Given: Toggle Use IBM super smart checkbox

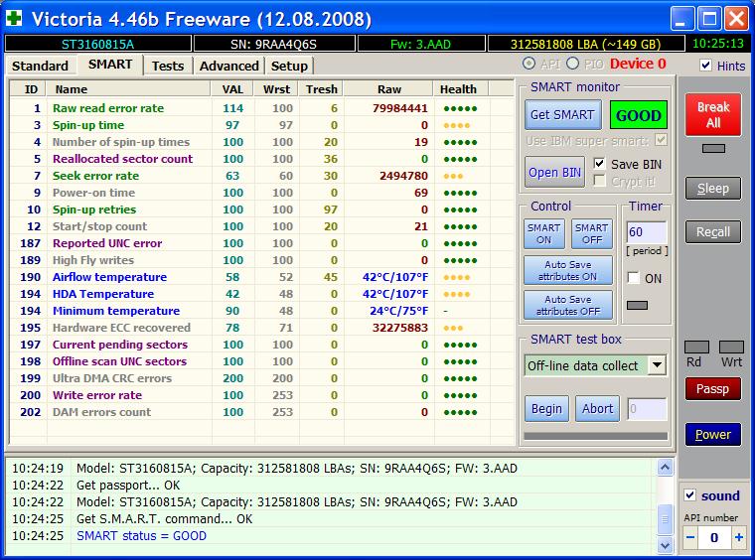Looking at the screenshot, I should [661, 140].
